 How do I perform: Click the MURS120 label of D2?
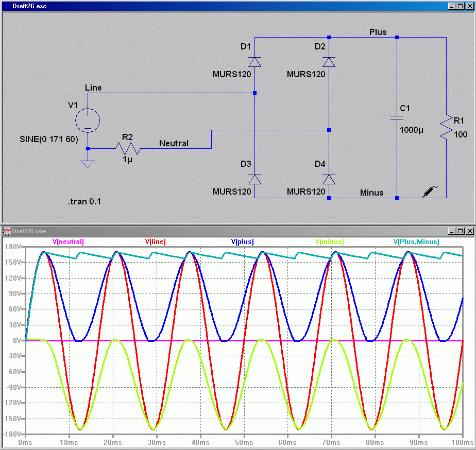coord(306,74)
